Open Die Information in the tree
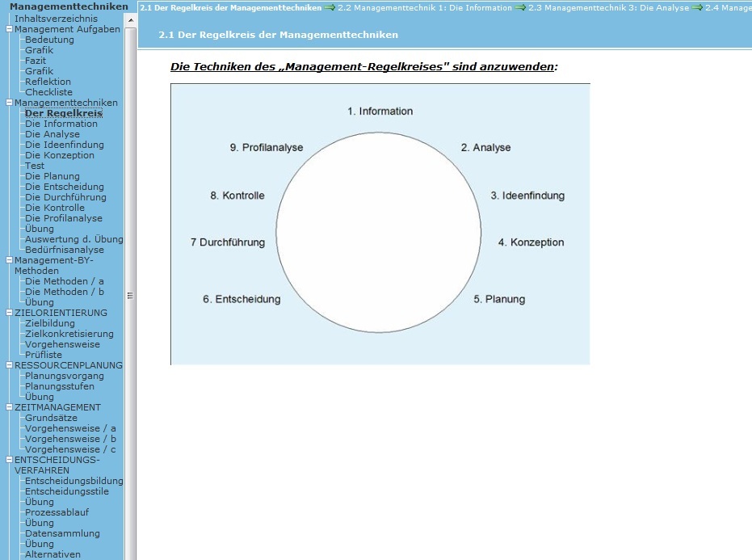Viewport: 752px width, 560px height. tap(61, 124)
